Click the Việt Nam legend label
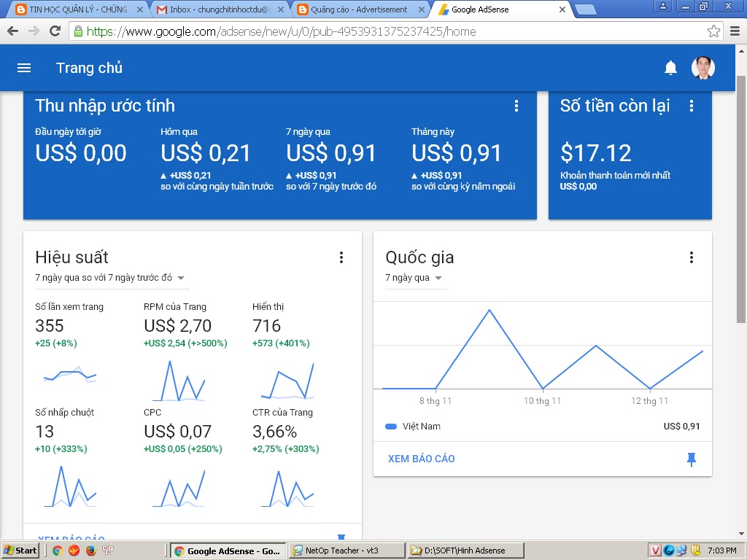The height and width of the screenshot is (560, 747). pos(421,427)
